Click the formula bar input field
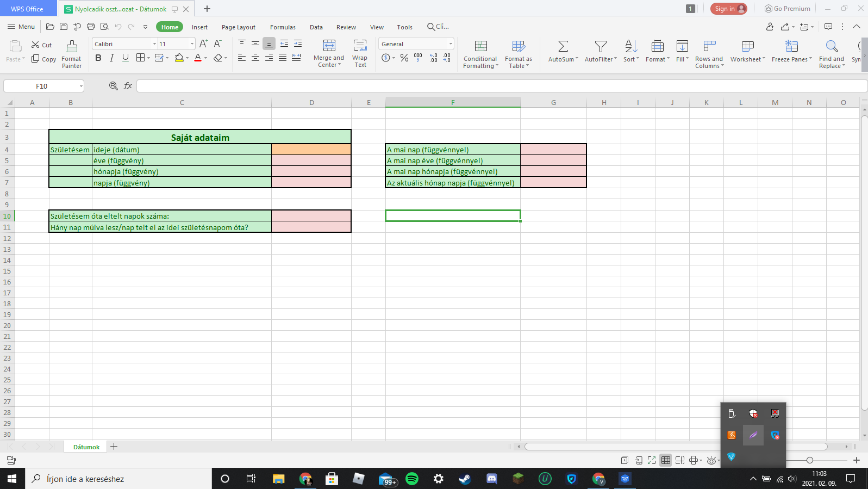The height and width of the screenshot is (489, 868). (x=500, y=86)
